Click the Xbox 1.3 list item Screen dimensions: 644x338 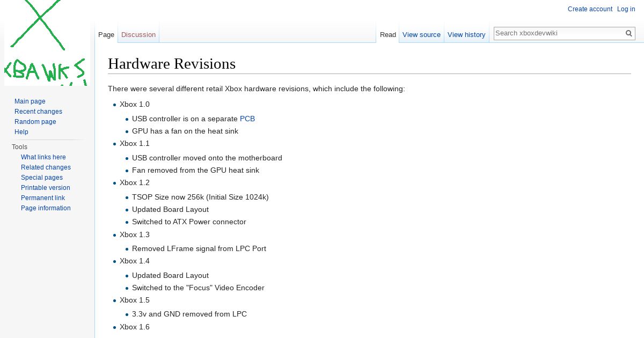click(135, 234)
